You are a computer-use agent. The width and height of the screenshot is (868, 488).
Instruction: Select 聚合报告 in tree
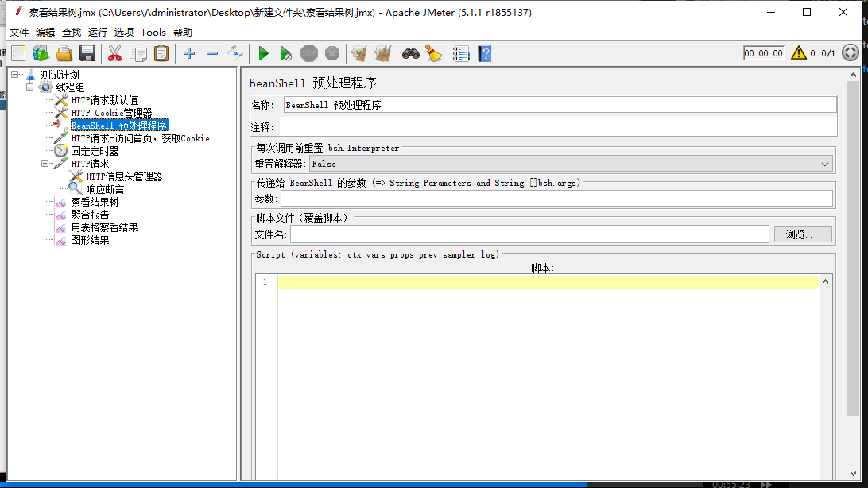(91, 215)
